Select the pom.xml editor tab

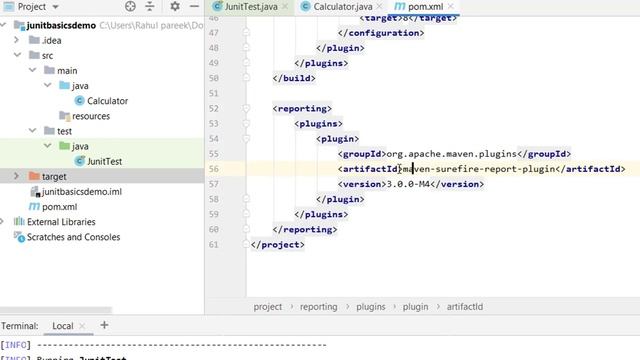(x=425, y=7)
